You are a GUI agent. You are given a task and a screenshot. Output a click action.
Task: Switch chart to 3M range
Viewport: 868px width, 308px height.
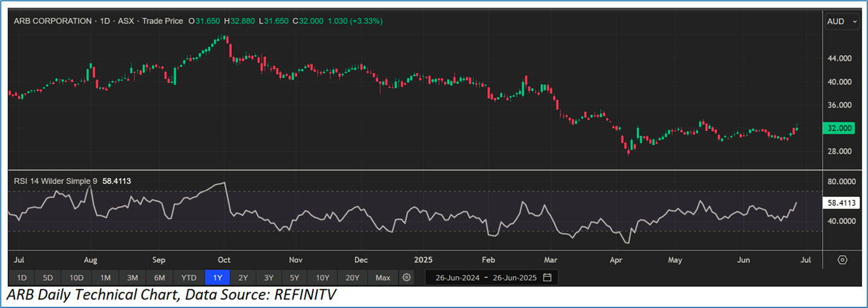point(132,278)
